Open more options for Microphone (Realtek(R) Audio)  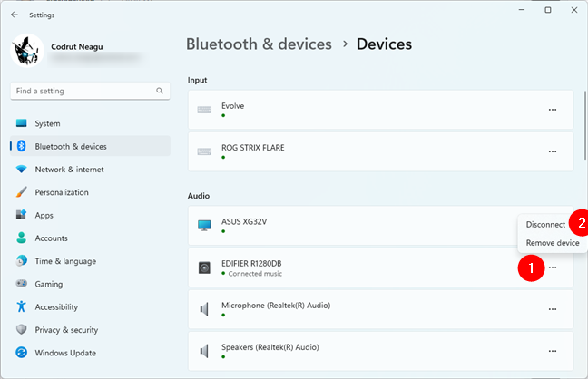pos(553,309)
